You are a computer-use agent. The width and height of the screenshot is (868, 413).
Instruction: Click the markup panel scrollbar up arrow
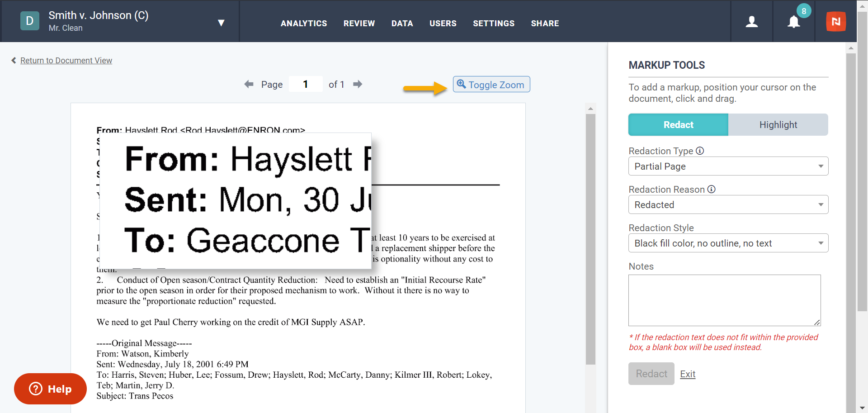(851, 48)
